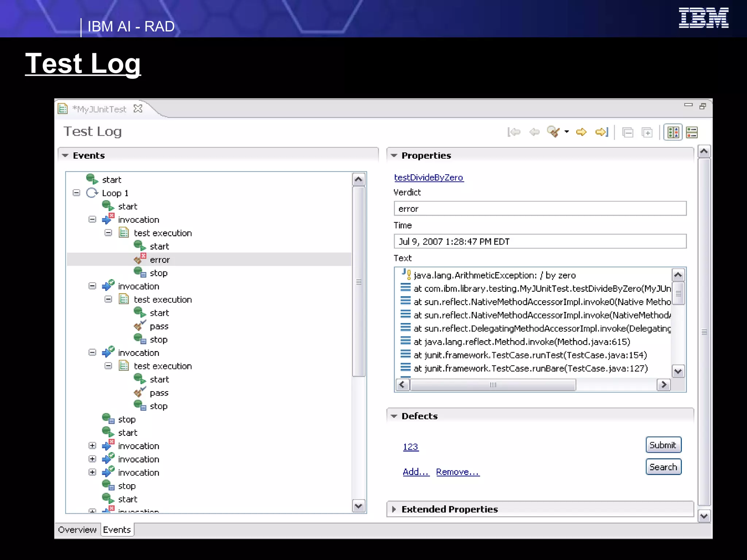This screenshot has width=747, height=560.
Task: Select the topmost start event
Action: pyautogui.click(x=112, y=180)
